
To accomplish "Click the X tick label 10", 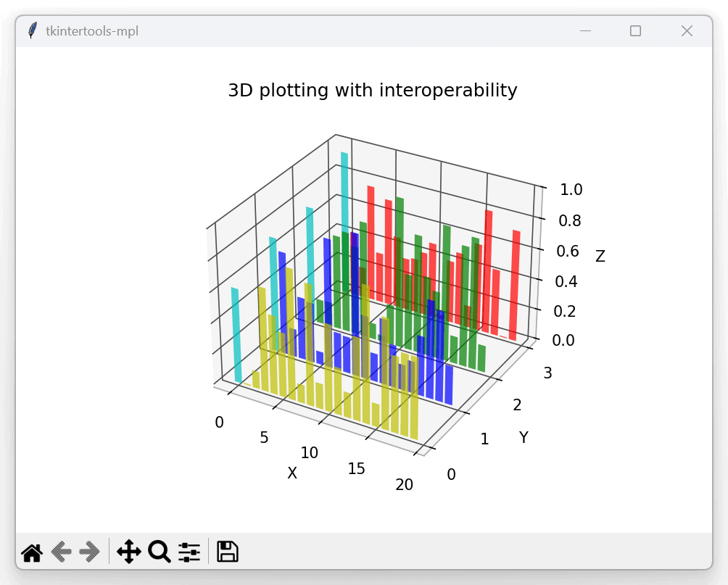I will point(309,452).
